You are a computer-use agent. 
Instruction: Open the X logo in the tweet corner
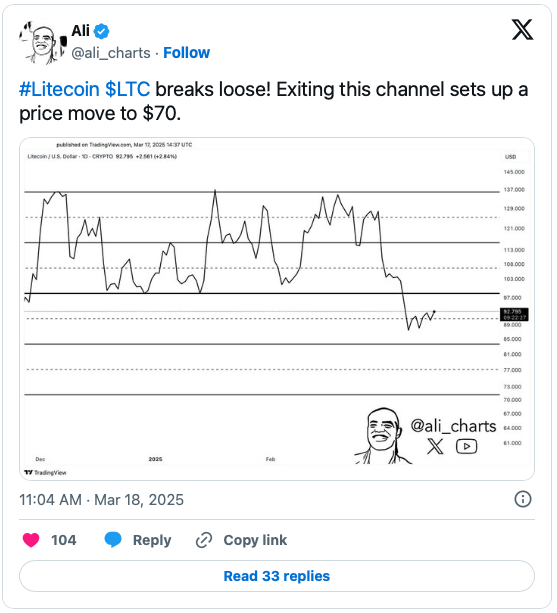(522, 30)
